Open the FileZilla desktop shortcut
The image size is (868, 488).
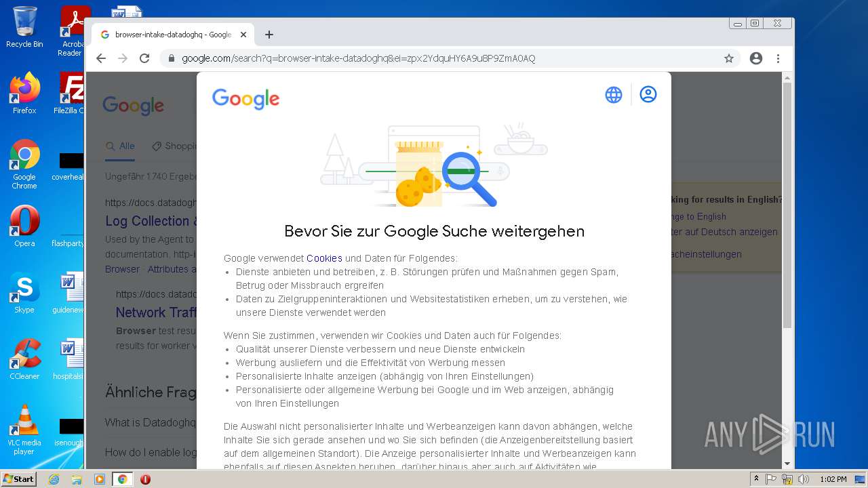point(70,94)
